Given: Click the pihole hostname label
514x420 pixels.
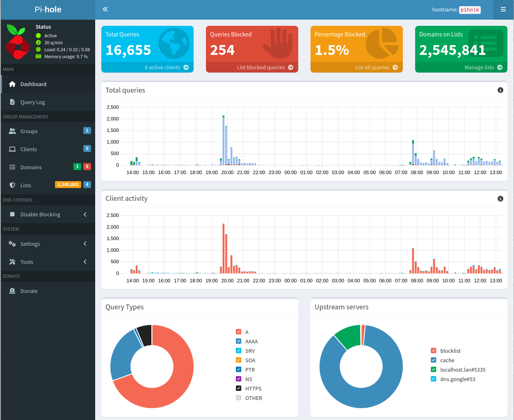Looking at the screenshot, I should pos(470,10).
